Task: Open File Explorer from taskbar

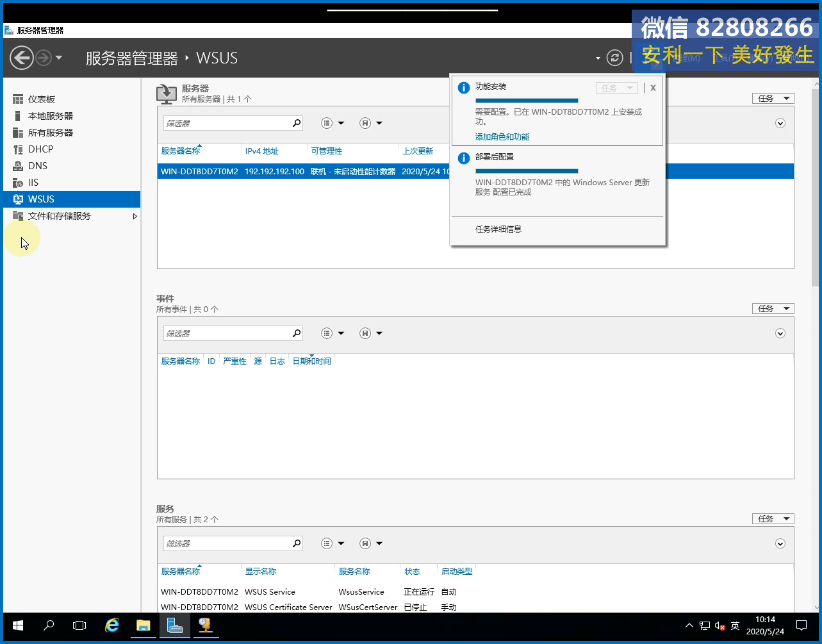Action: point(144,625)
